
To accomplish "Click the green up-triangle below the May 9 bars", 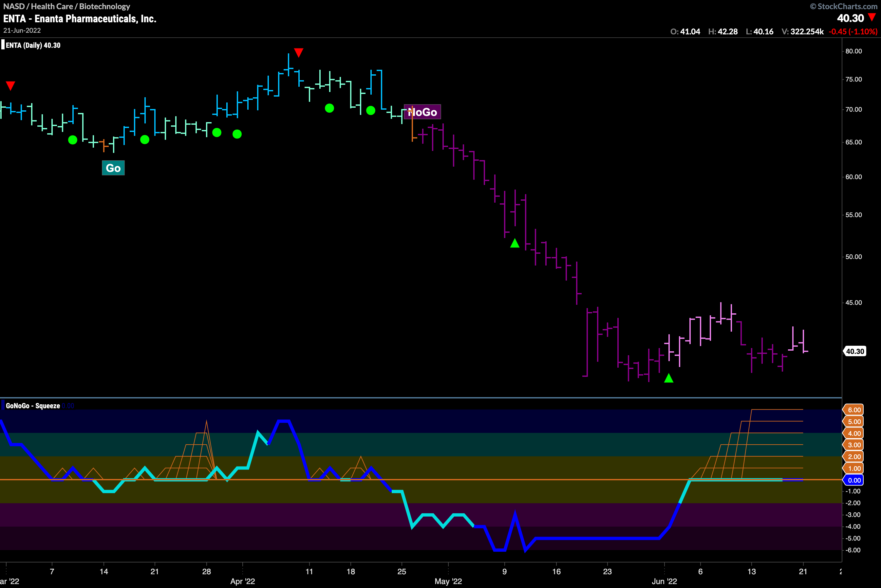I will (515, 243).
